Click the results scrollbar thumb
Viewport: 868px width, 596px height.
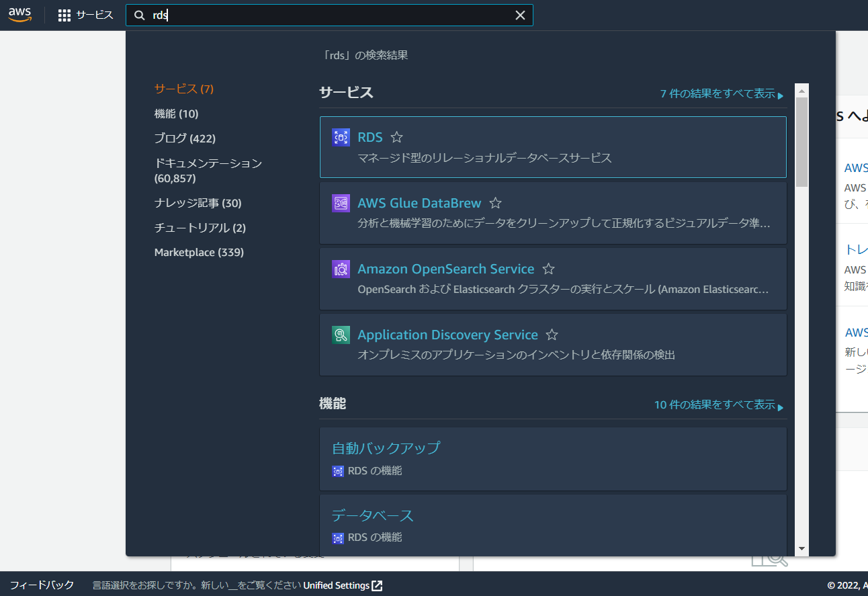[801, 142]
